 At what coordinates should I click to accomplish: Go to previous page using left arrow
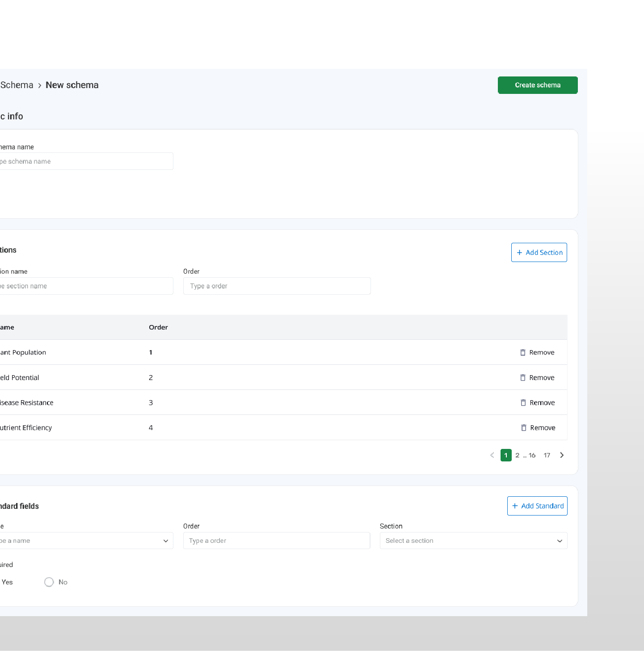[x=492, y=455]
